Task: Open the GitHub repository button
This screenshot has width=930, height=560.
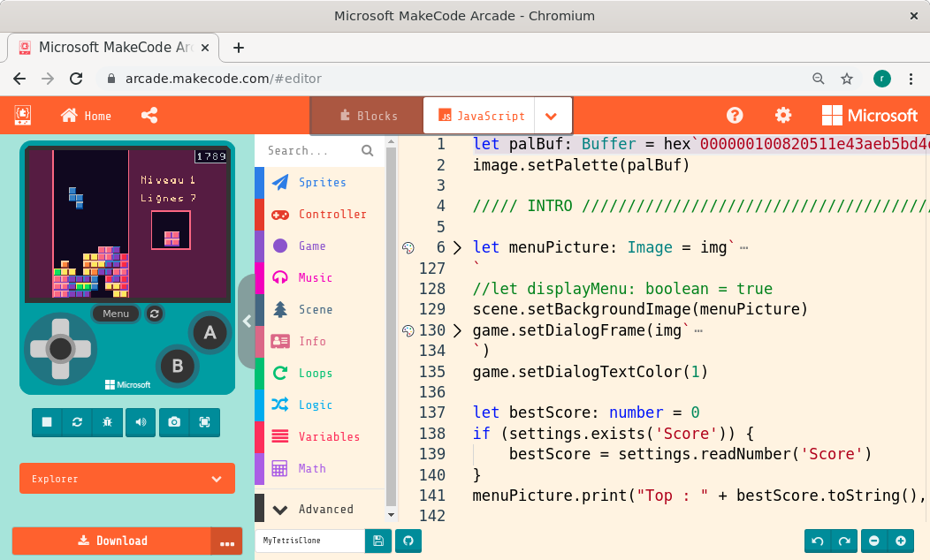Action: tap(408, 541)
